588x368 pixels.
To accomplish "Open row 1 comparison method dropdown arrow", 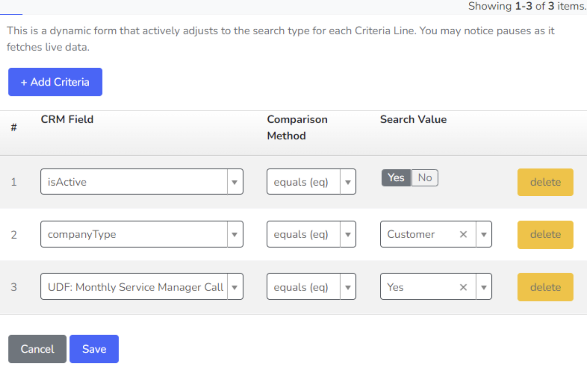I will click(x=348, y=182).
